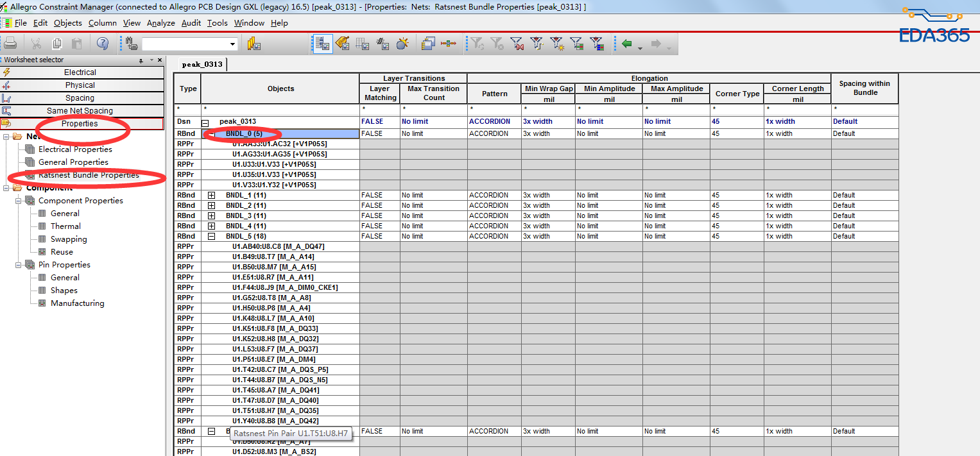Screen dimensions: 980x456
Task: Click the printer icon in the toolbar
Action: pos(10,44)
